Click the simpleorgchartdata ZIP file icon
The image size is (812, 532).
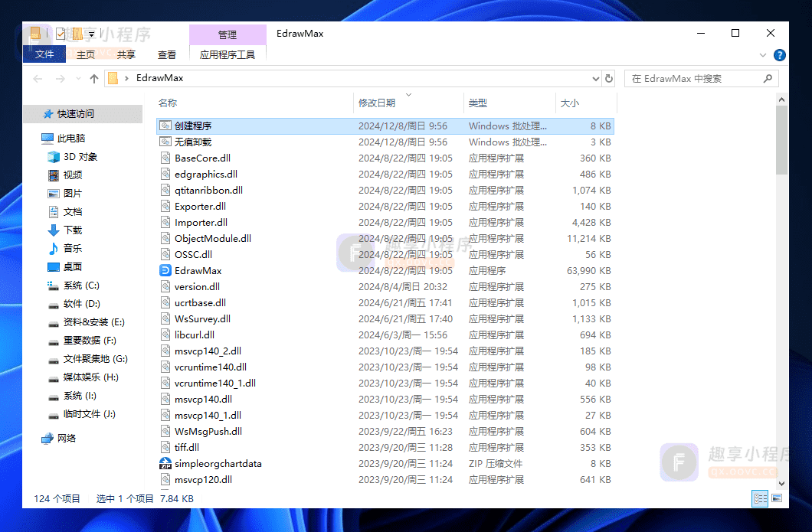165,463
